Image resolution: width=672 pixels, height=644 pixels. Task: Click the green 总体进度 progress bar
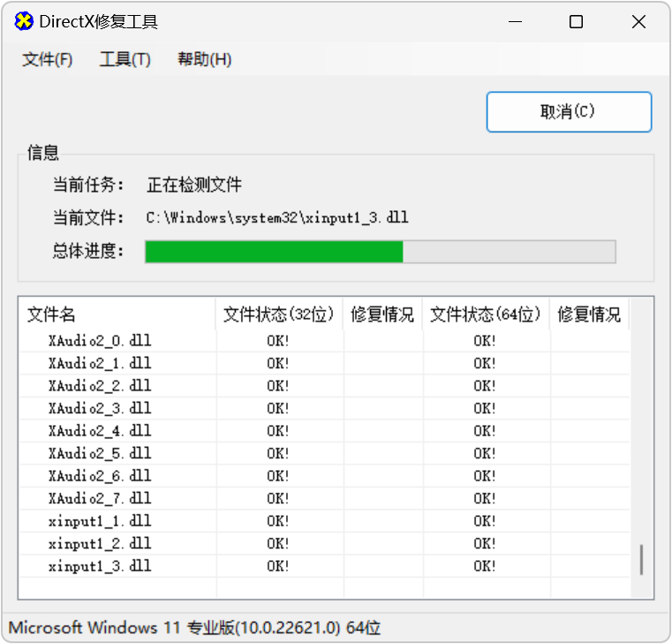[x=380, y=252]
